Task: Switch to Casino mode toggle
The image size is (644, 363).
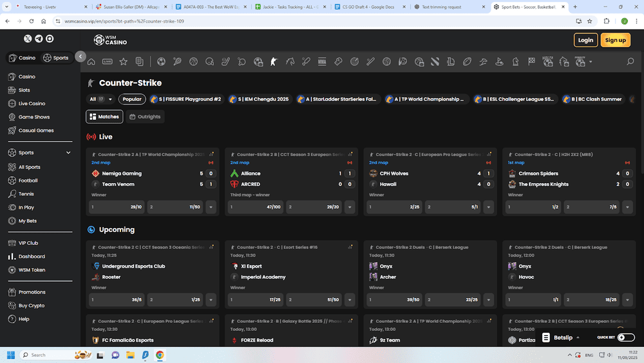Action: tap(23, 58)
